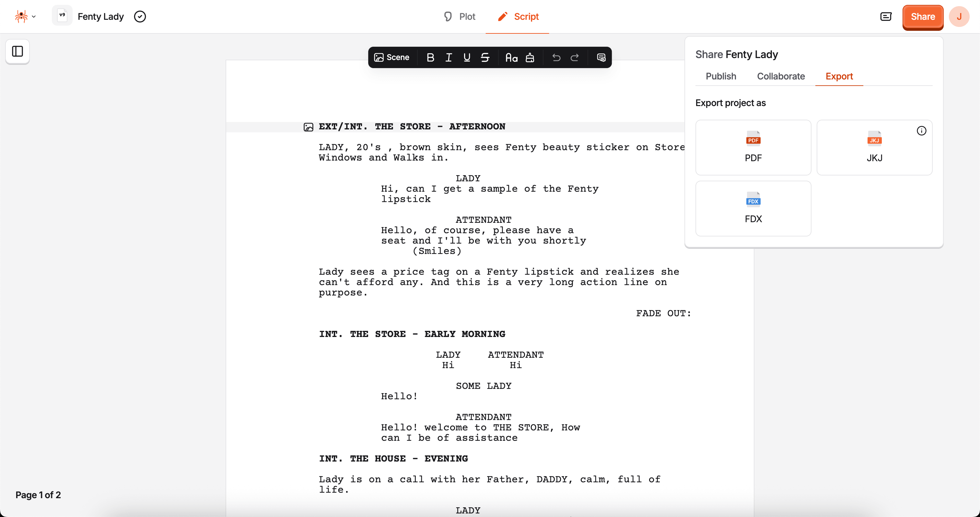980x517 pixels.
Task: Click the orange Share button
Action: coord(923,17)
